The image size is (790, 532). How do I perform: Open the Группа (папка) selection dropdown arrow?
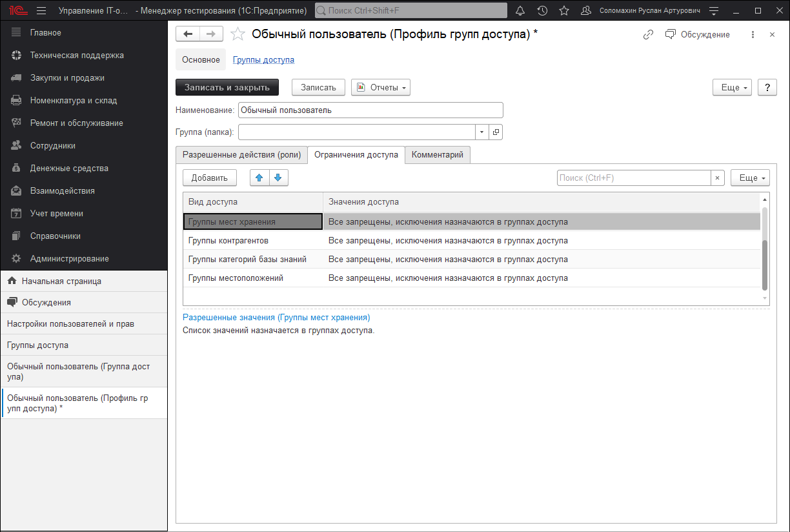click(482, 132)
